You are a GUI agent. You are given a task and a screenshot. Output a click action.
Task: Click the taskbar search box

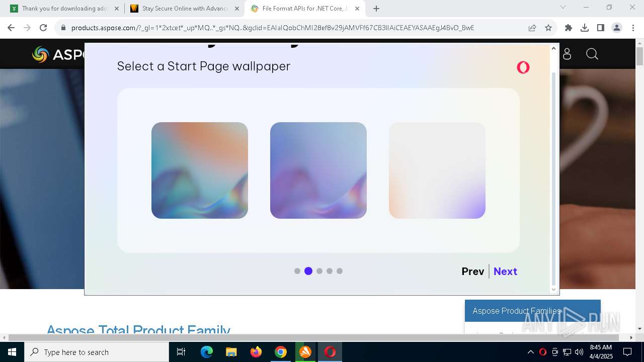point(97,352)
